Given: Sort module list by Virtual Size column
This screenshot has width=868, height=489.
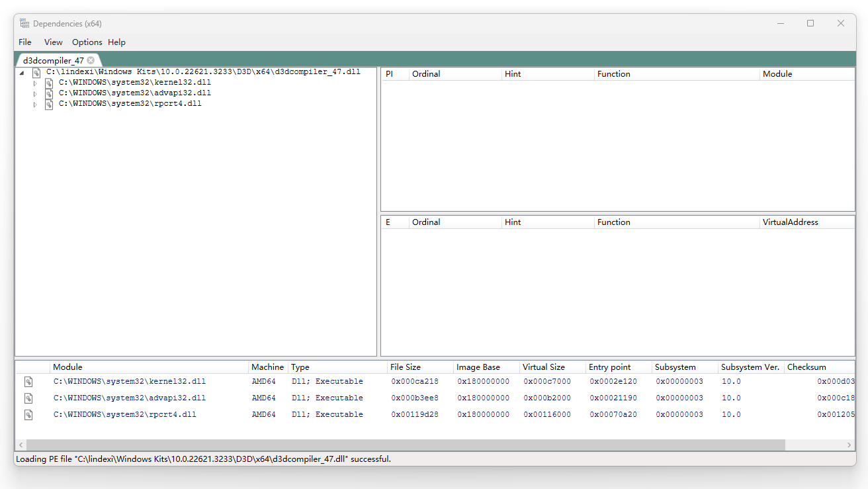Looking at the screenshot, I should click(552, 367).
